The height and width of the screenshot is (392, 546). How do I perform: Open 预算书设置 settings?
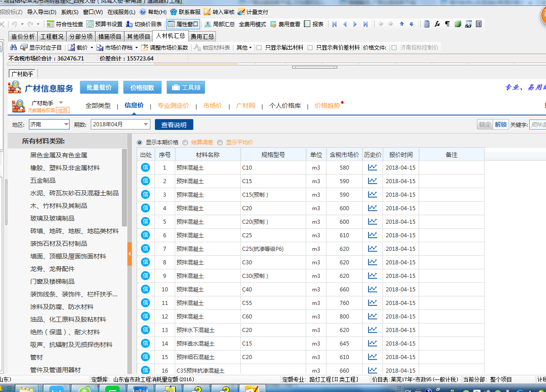[104, 24]
